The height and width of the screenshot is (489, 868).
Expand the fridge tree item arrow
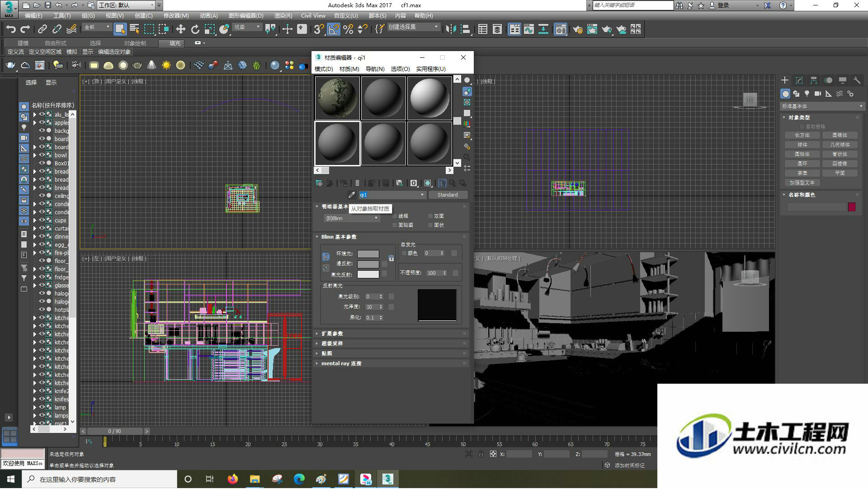pyautogui.click(x=35, y=277)
